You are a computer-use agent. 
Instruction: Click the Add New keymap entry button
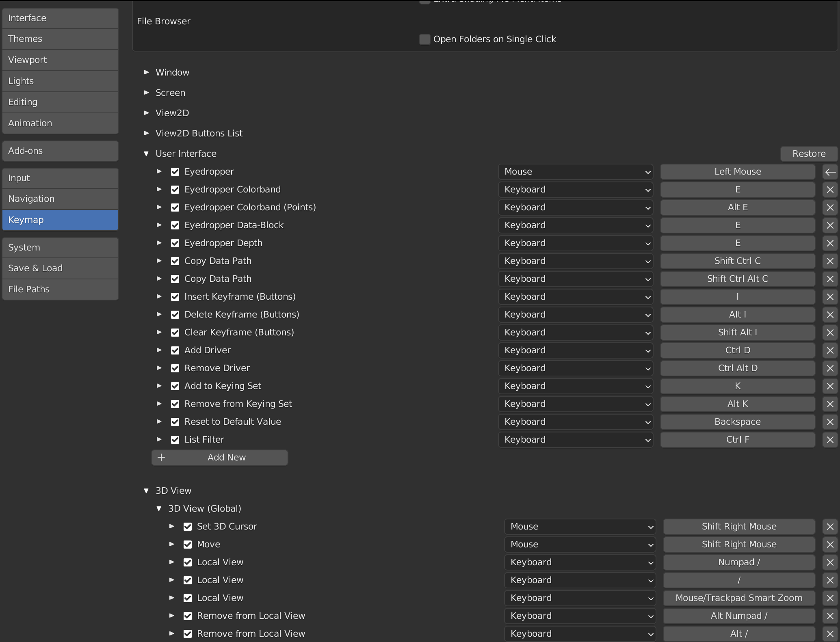coord(219,457)
